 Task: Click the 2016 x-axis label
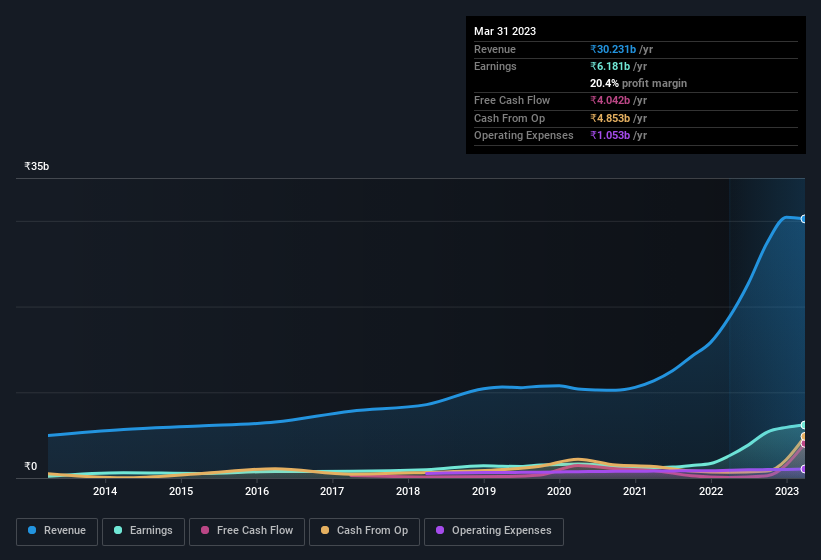(x=257, y=491)
